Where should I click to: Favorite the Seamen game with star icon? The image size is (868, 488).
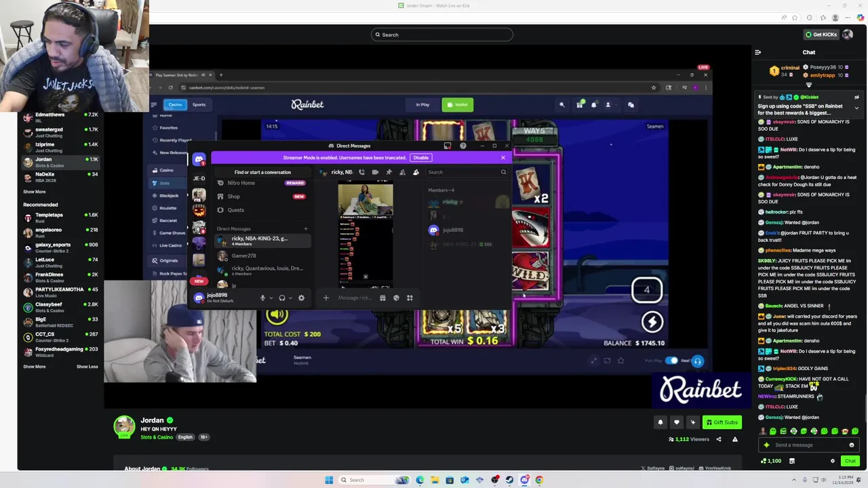(x=620, y=361)
